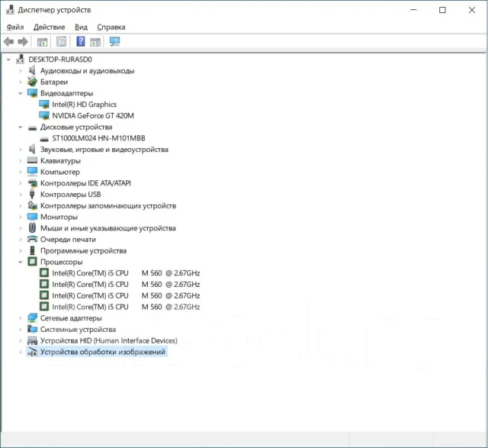Select Устройства HID (Human Interface Devices) label

tap(109, 340)
